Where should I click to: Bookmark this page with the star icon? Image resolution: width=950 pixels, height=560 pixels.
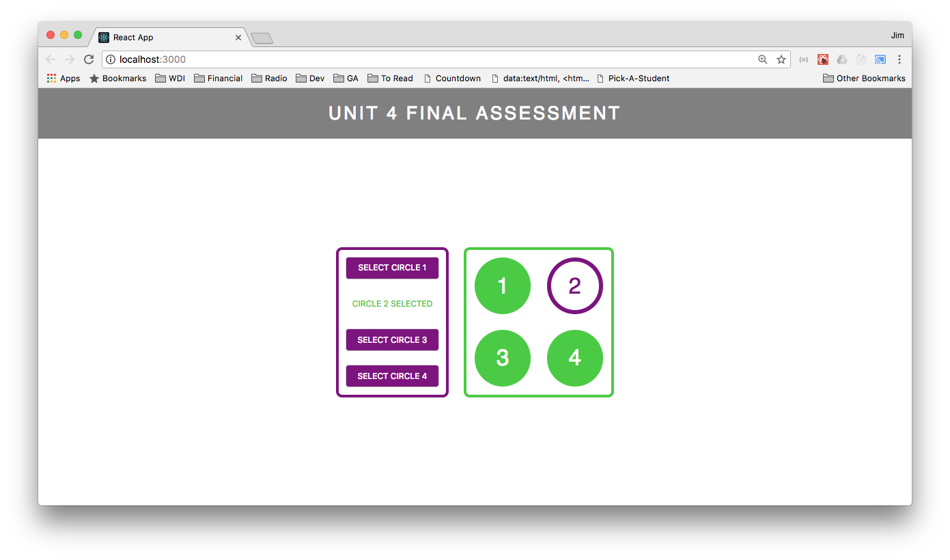tap(781, 59)
